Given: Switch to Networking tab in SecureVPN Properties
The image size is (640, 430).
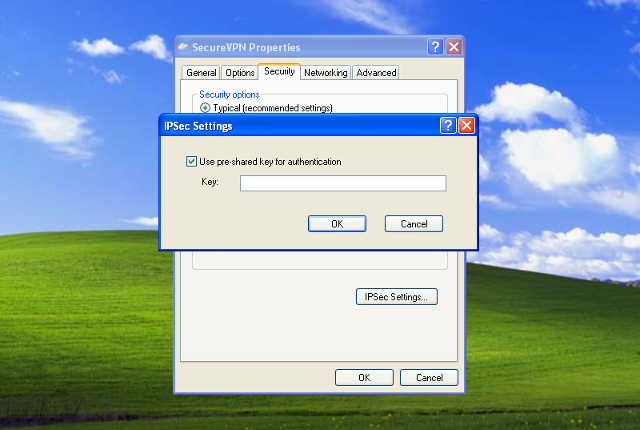Looking at the screenshot, I should point(325,73).
